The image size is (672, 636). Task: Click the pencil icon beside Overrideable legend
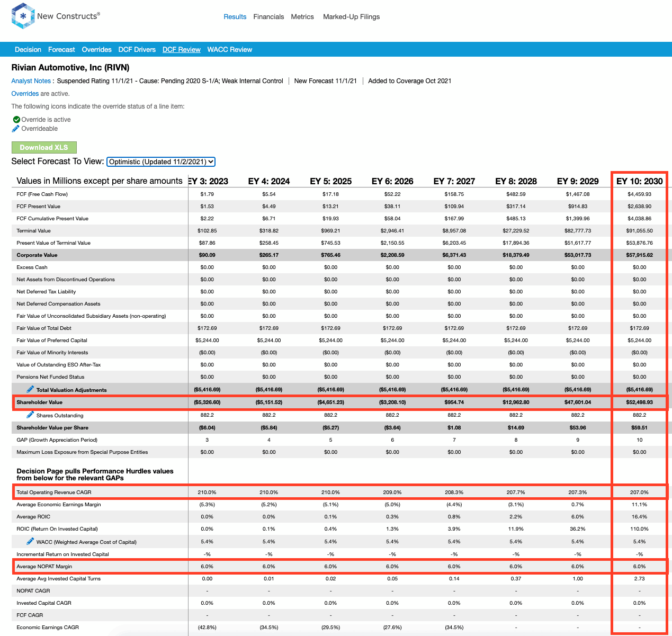16,129
